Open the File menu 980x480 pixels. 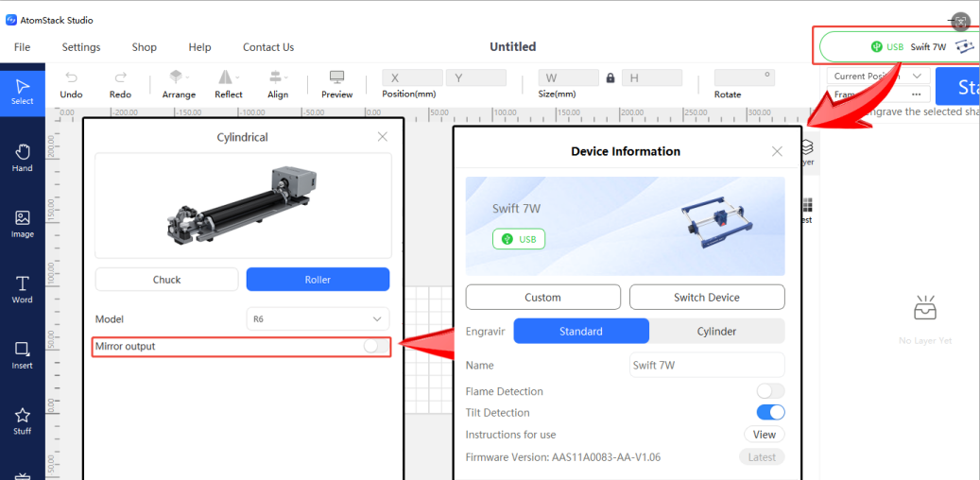tap(22, 47)
